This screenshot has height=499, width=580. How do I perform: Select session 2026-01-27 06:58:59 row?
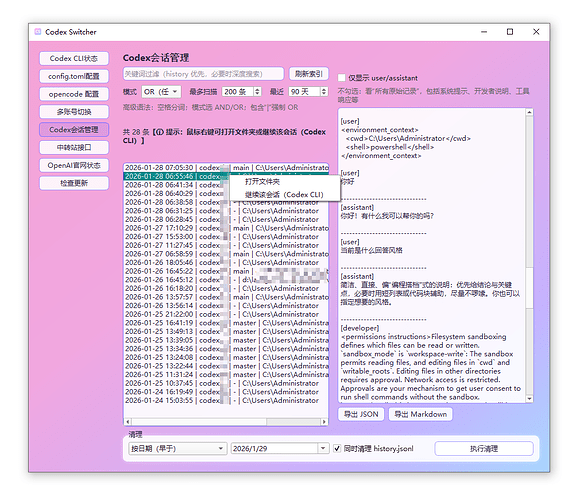(x=226, y=254)
